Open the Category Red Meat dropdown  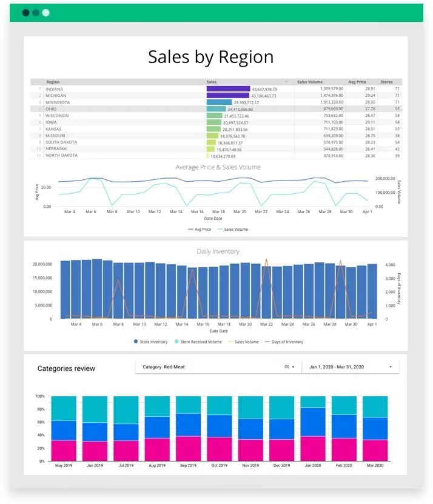pos(217,367)
